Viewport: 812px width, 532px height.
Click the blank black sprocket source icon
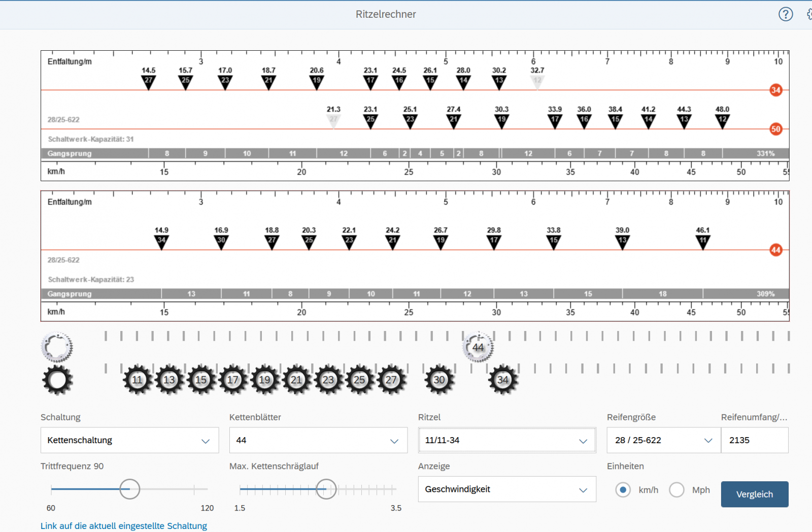coord(57,380)
